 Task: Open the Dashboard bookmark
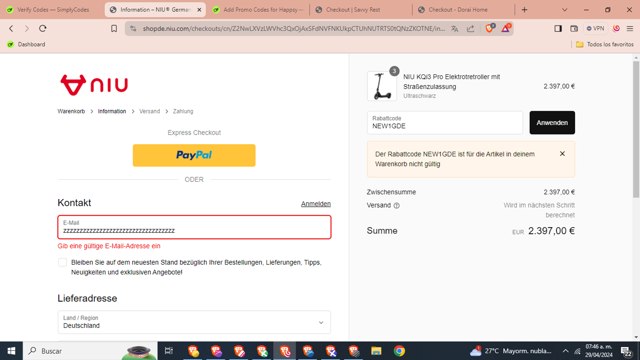click(26, 44)
